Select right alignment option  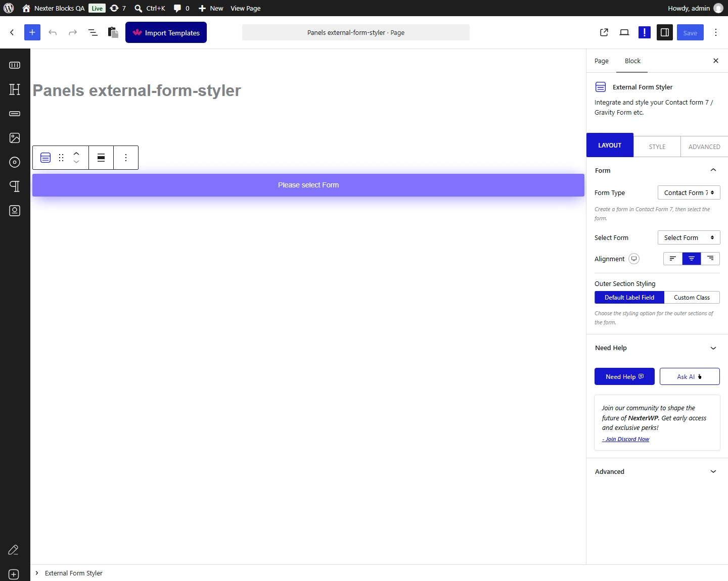(x=710, y=259)
